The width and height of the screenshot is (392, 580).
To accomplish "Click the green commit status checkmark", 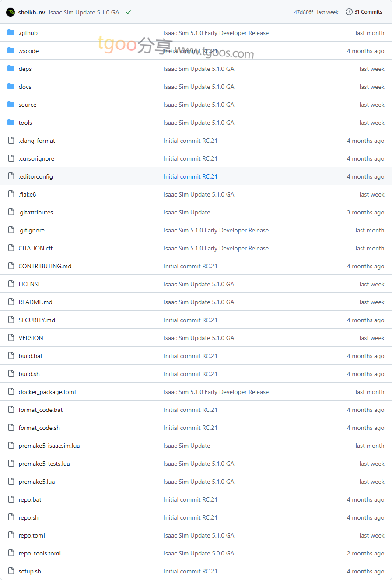I will (128, 12).
